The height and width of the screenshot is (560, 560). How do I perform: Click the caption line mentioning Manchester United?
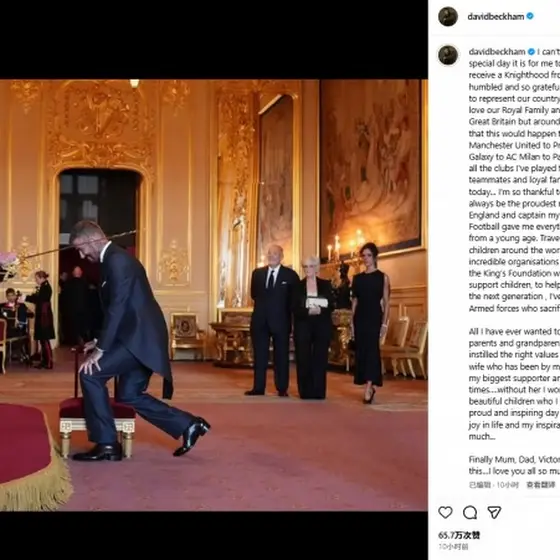click(514, 145)
